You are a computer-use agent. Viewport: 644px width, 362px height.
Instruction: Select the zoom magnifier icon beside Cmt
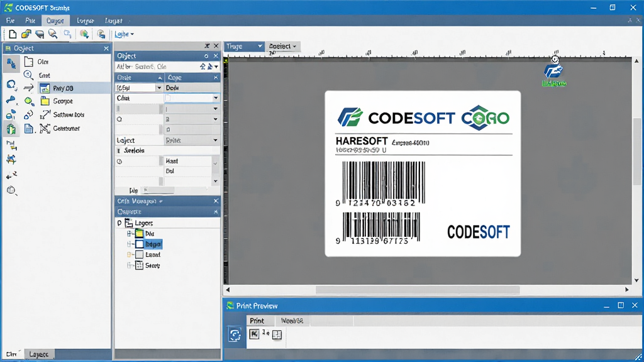coord(28,75)
